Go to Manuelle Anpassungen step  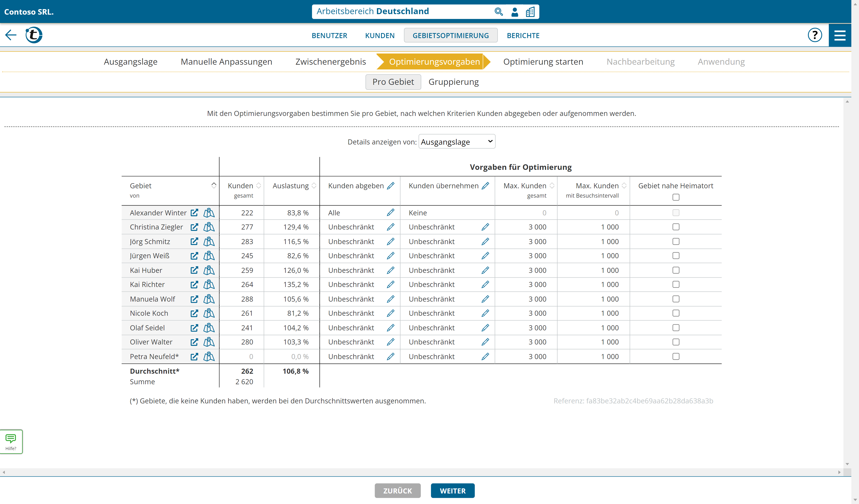[226, 62]
